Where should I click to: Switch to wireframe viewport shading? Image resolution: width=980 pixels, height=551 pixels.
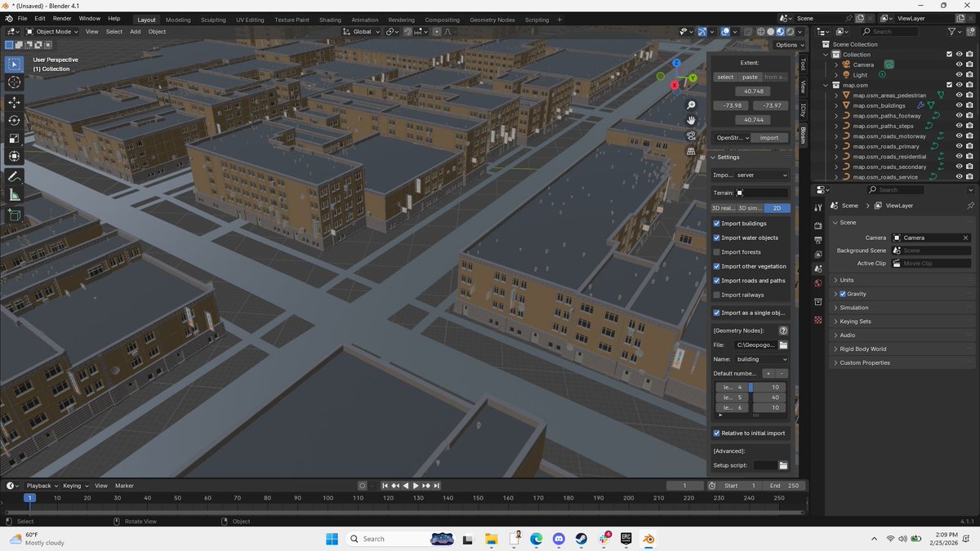tap(760, 32)
